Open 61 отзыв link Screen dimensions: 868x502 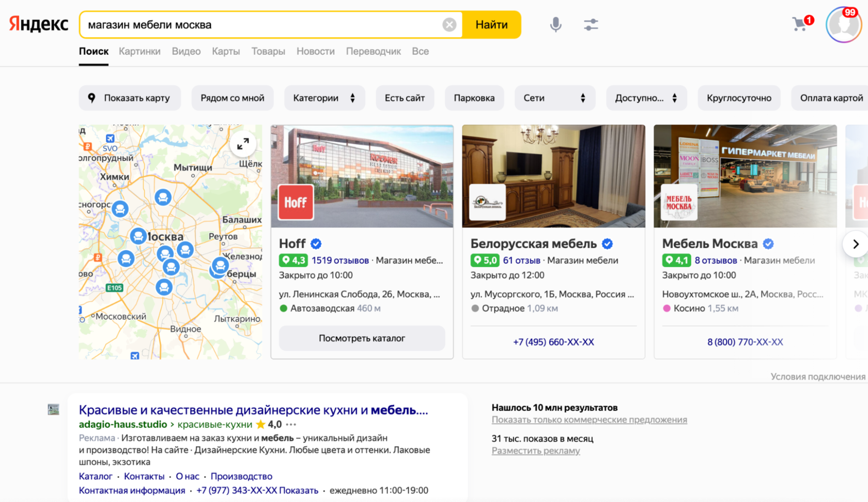tap(521, 260)
